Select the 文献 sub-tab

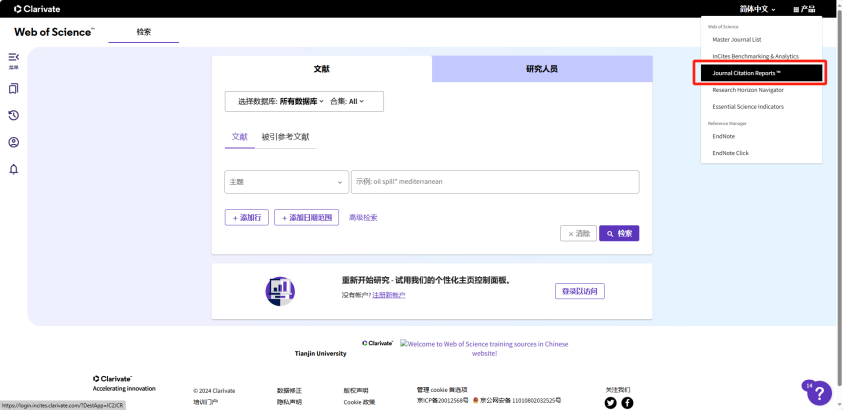[240, 137]
